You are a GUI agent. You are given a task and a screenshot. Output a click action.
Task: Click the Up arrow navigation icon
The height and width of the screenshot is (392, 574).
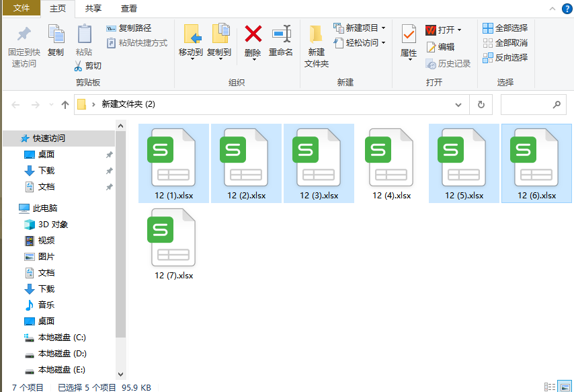click(65, 105)
